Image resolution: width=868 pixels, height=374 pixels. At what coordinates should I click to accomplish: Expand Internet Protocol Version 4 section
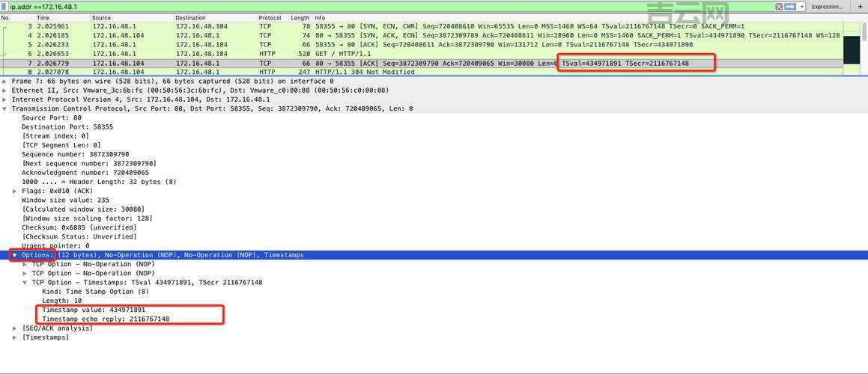(4, 99)
